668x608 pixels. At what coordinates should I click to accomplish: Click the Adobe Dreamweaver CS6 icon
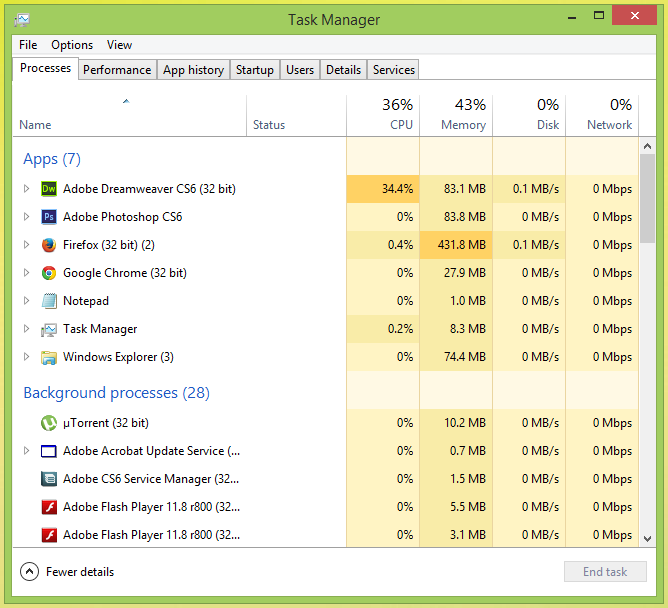49,189
